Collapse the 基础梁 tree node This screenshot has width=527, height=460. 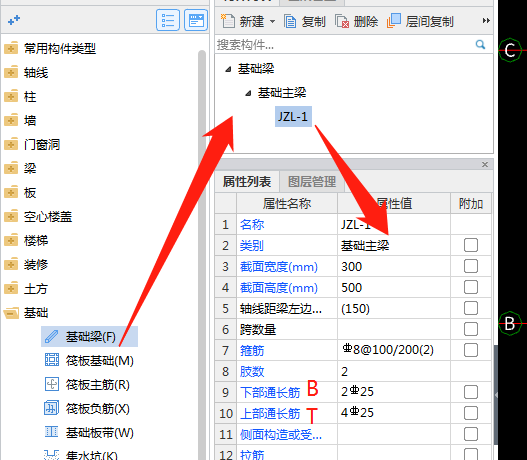tap(228, 69)
